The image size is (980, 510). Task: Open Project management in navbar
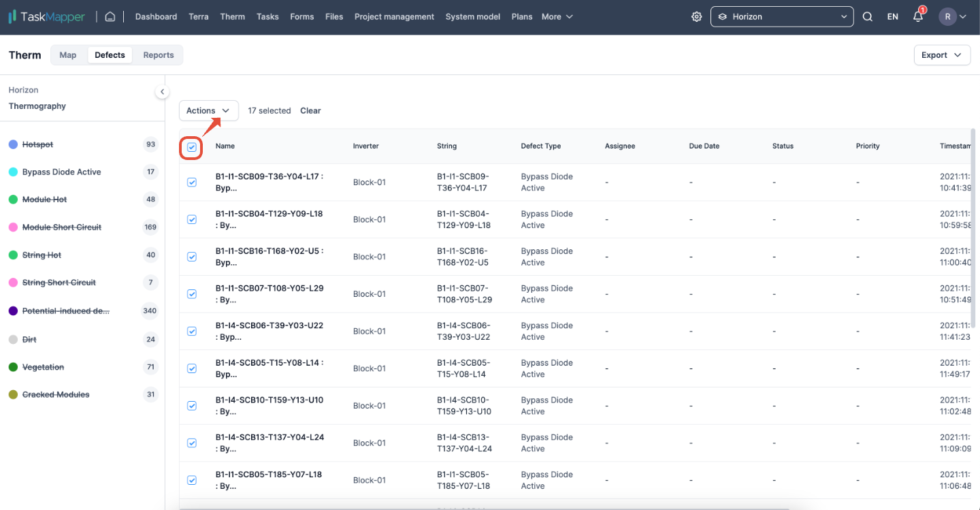pyautogui.click(x=394, y=17)
